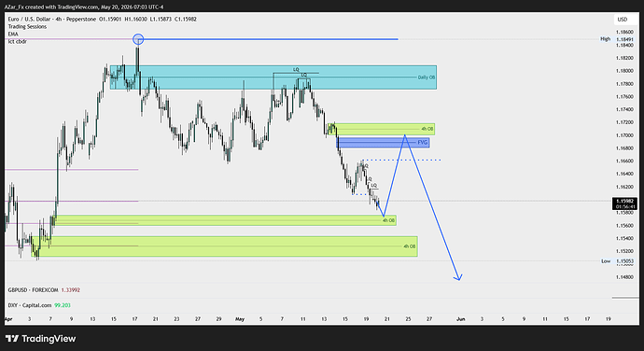
Task: Click the current price label 1.15982
Action: coord(624,204)
